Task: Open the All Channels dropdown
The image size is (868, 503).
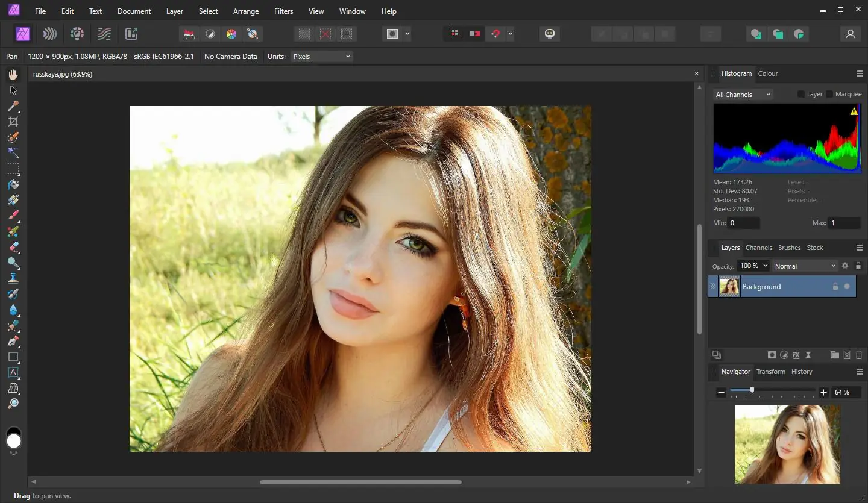Action: pos(743,95)
